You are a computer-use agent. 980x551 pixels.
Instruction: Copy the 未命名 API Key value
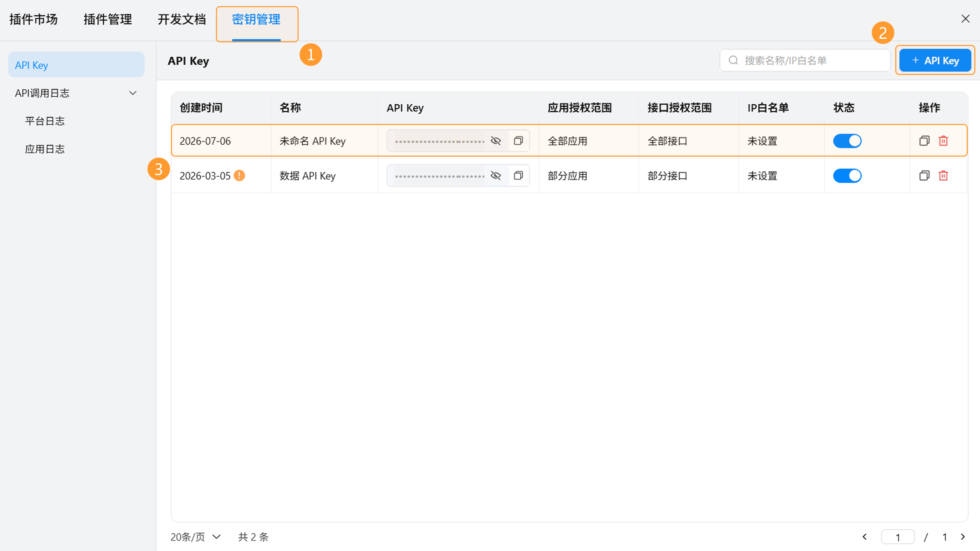518,141
